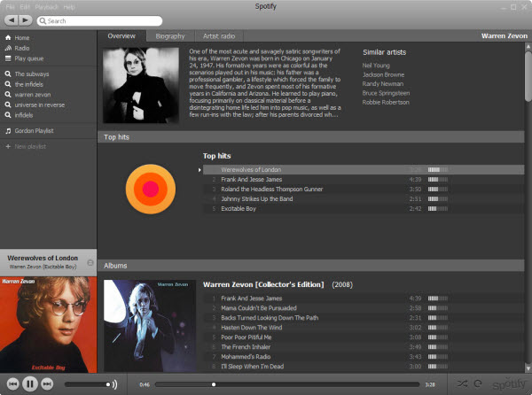
Task: Click the speaker volume icon
Action: (115, 384)
